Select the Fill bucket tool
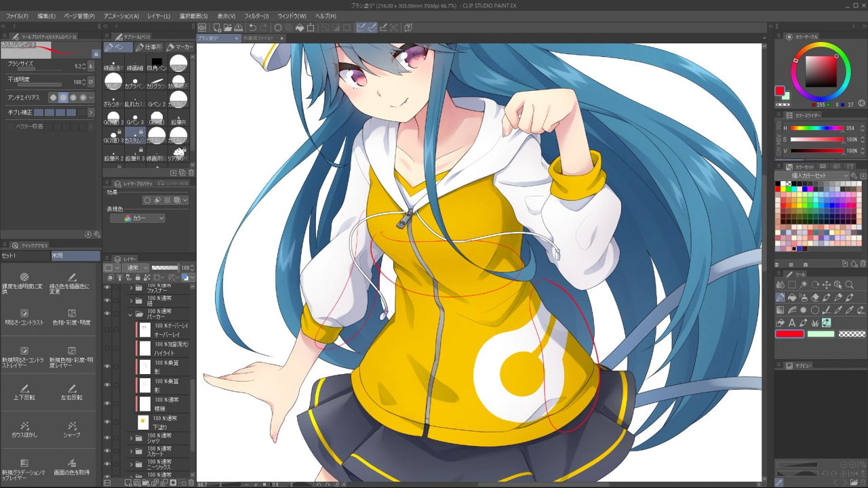 (x=792, y=298)
